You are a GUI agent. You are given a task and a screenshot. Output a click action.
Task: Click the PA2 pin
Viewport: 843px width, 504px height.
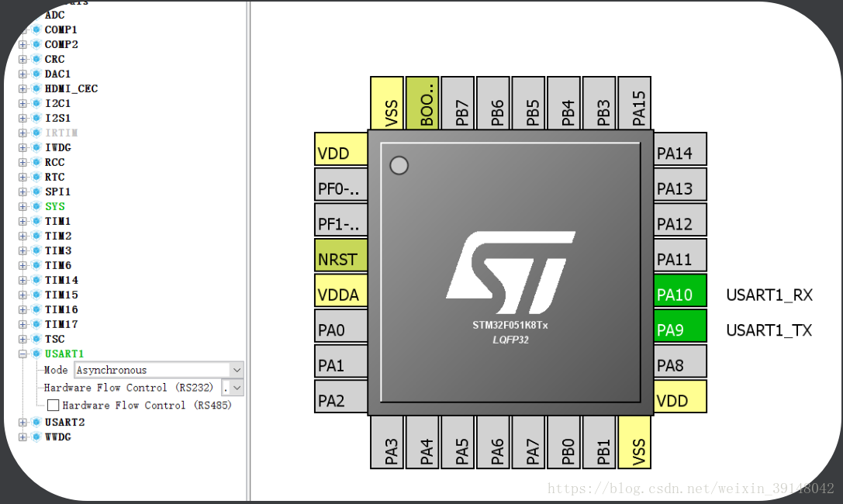click(341, 396)
